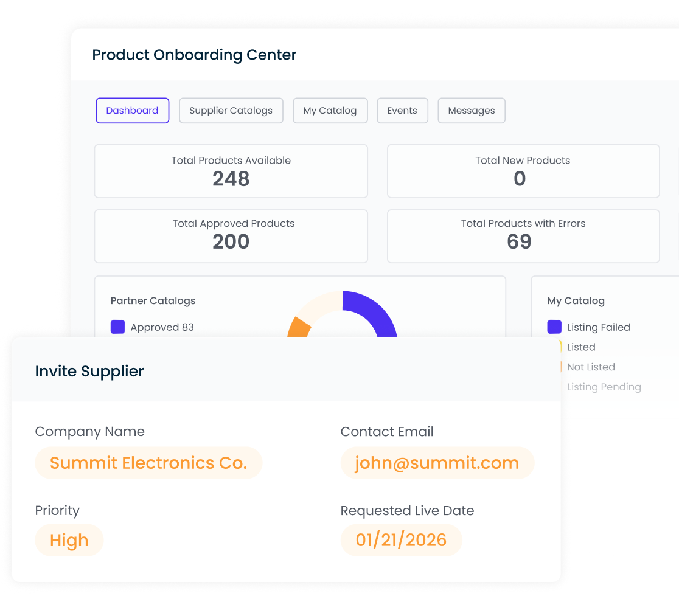Viewport: 679px width, 616px height.
Task: Open the Total Approved Products card
Action: (x=231, y=236)
